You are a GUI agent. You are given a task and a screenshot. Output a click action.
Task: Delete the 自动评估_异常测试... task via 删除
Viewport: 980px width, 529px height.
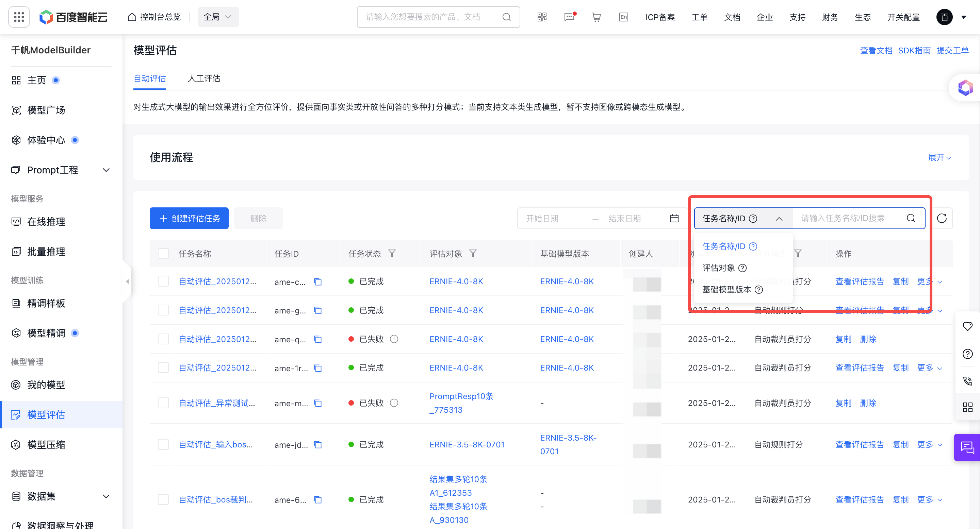click(868, 403)
